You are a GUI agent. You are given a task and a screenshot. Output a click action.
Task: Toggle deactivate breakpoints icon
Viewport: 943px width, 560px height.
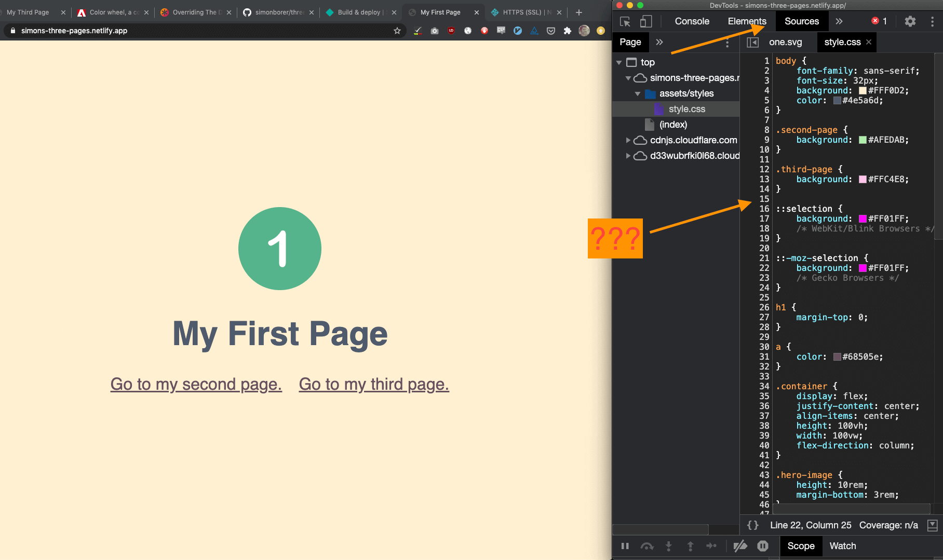coord(740,546)
